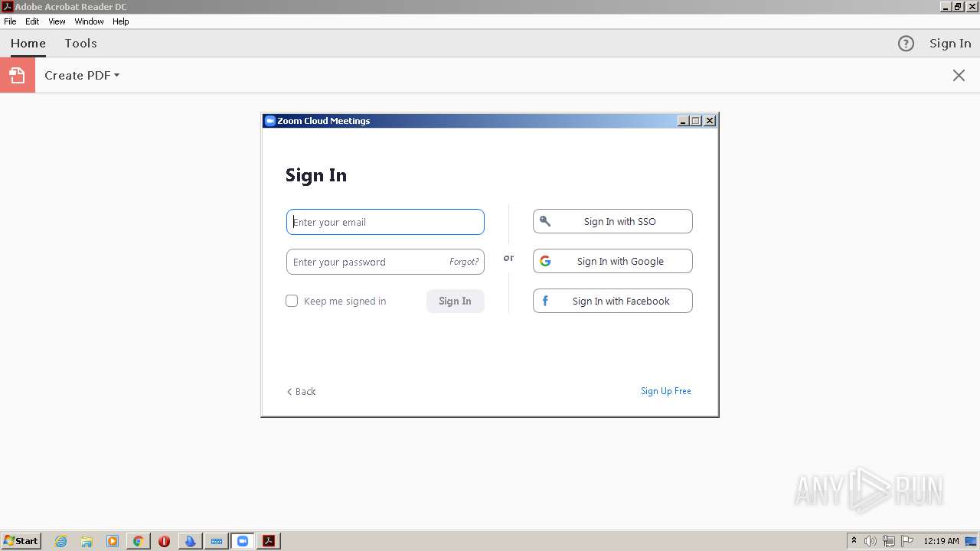This screenshot has height=551, width=980.
Task: Click Acrobat's Sign In link top right
Action: click(x=950, y=44)
